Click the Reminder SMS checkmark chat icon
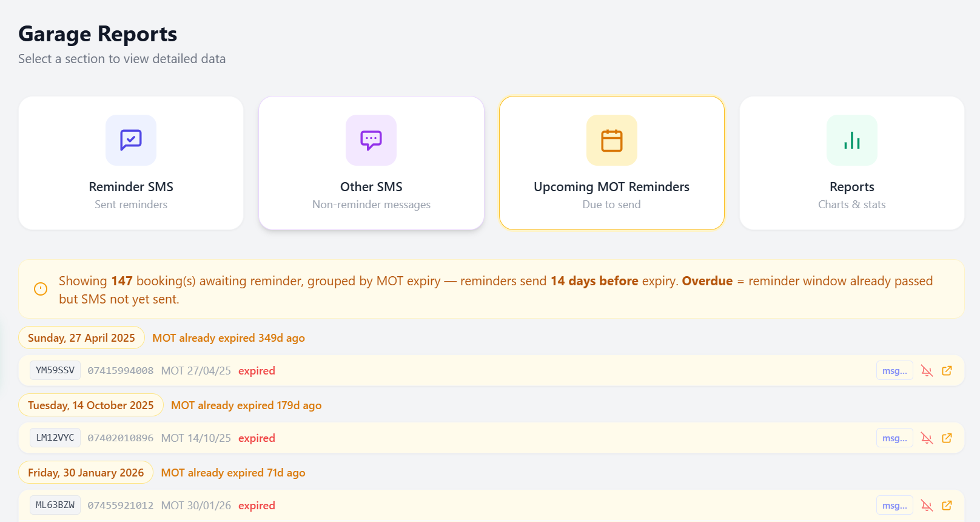Image resolution: width=980 pixels, height=522 pixels. [131, 140]
